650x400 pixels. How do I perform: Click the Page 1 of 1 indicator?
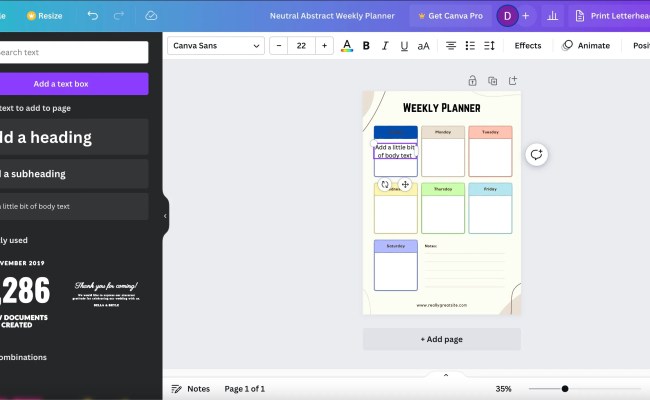click(x=244, y=389)
